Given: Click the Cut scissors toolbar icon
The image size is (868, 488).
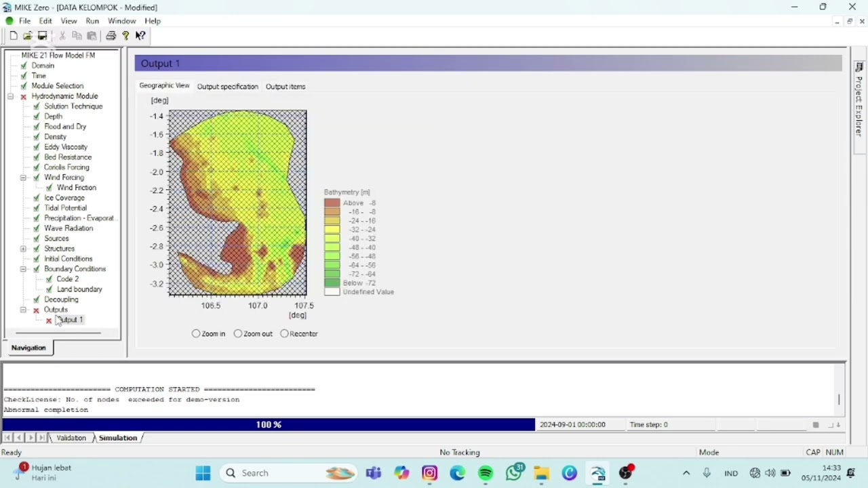Looking at the screenshot, I should [62, 35].
